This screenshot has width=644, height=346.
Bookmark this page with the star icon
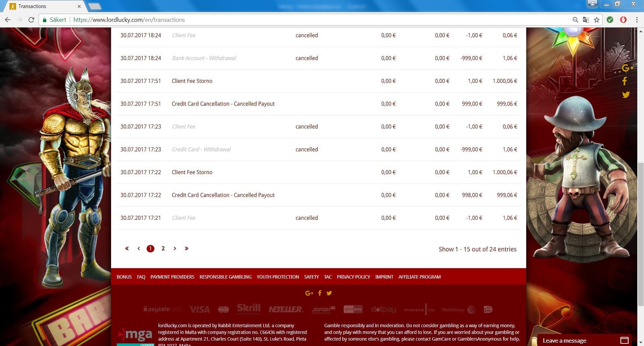(x=597, y=20)
